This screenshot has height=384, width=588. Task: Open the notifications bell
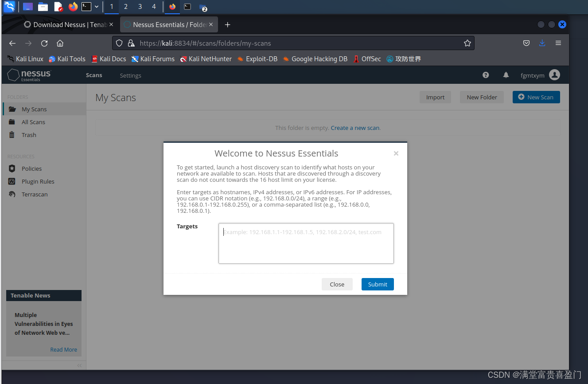[506, 75]
